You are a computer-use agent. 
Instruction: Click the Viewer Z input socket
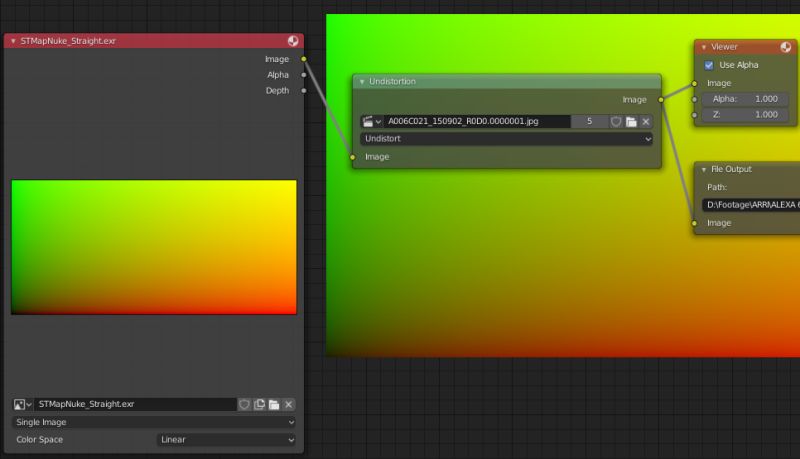point(694,115)
